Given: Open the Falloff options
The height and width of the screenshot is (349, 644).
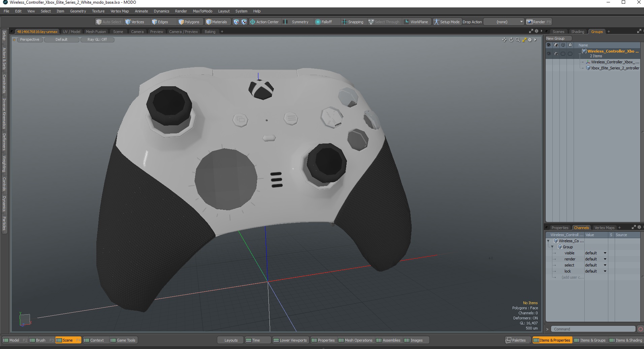Looking at the screenshot, I should 324,22.
